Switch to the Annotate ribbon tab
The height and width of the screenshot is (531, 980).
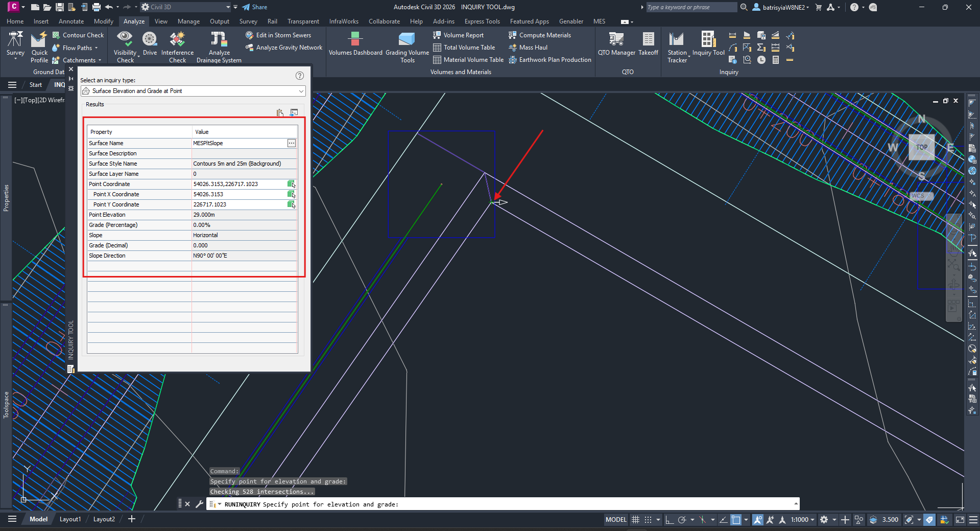click(71, 21)
